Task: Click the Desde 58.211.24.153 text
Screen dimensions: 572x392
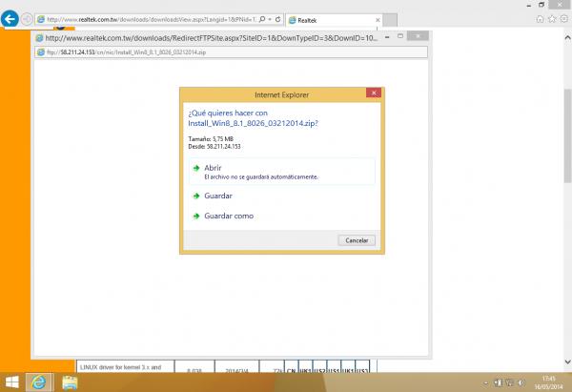Action: point(214,146)
